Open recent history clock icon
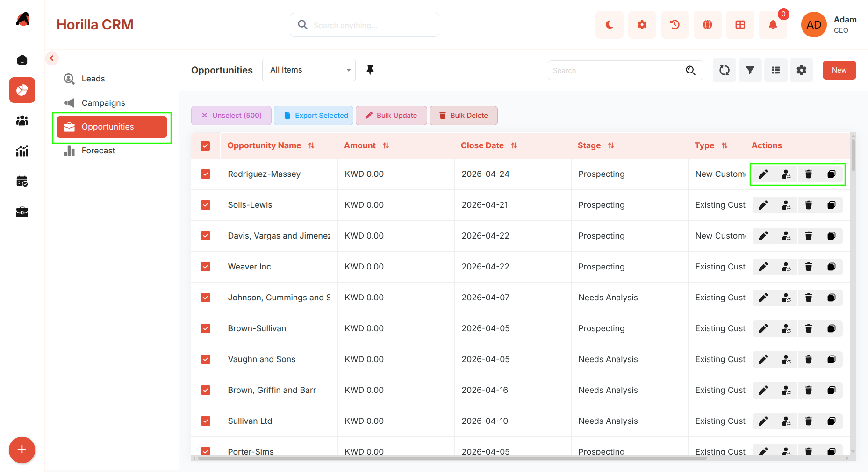Viewport: 868px width, 472px height. tap(674, 25)
